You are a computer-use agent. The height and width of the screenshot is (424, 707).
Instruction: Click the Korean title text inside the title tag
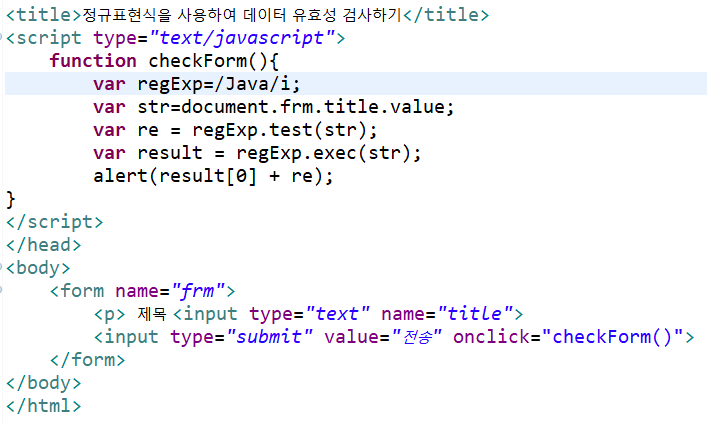242,15
